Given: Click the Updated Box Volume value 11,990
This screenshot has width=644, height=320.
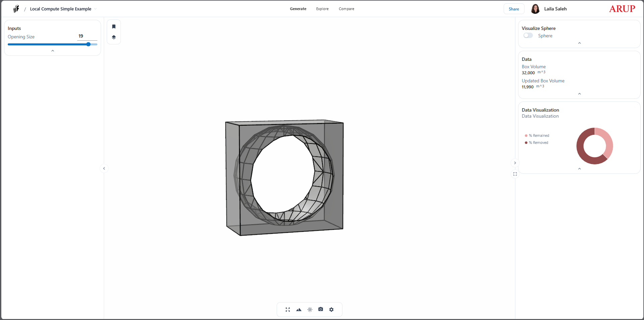Looking at the screenshot, I should point(527,87).
